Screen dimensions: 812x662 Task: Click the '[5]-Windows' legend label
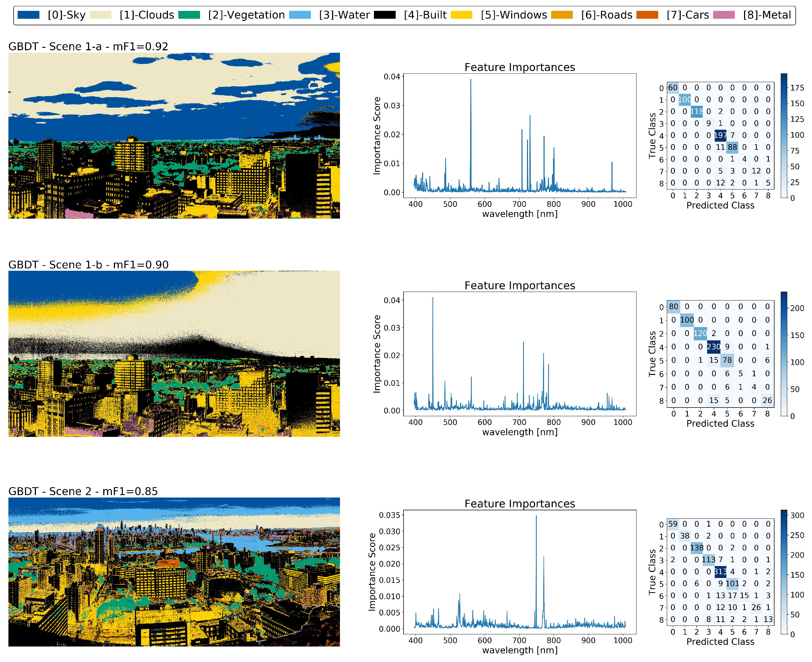514,15
